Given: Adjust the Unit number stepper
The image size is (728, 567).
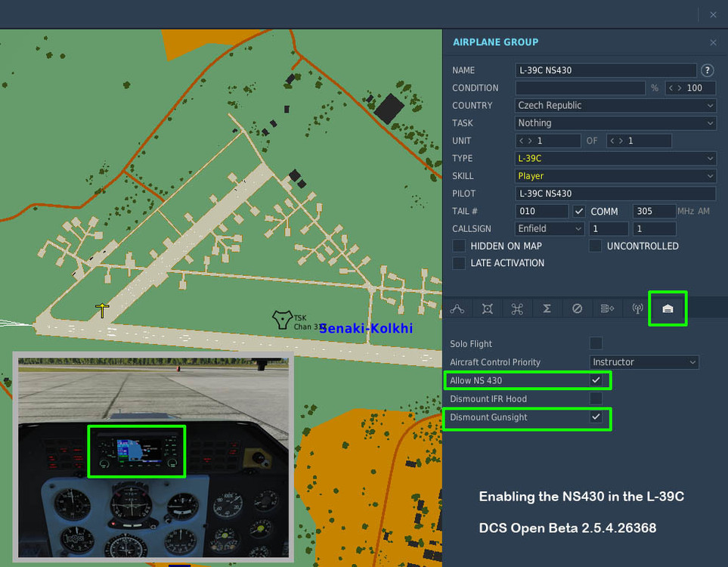Looking at the screenshot, I should coord(548,141).
